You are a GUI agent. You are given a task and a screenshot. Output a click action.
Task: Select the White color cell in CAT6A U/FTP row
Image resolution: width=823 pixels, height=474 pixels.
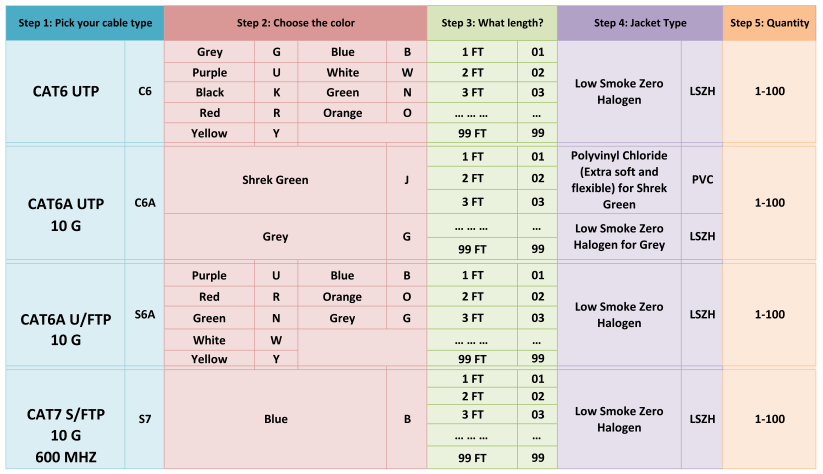[209, 340]
